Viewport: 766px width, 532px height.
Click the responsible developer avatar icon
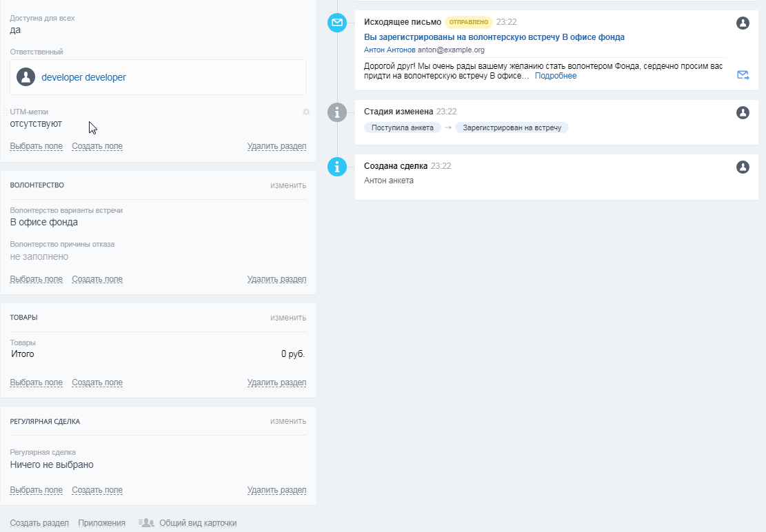tap(26, 77)
